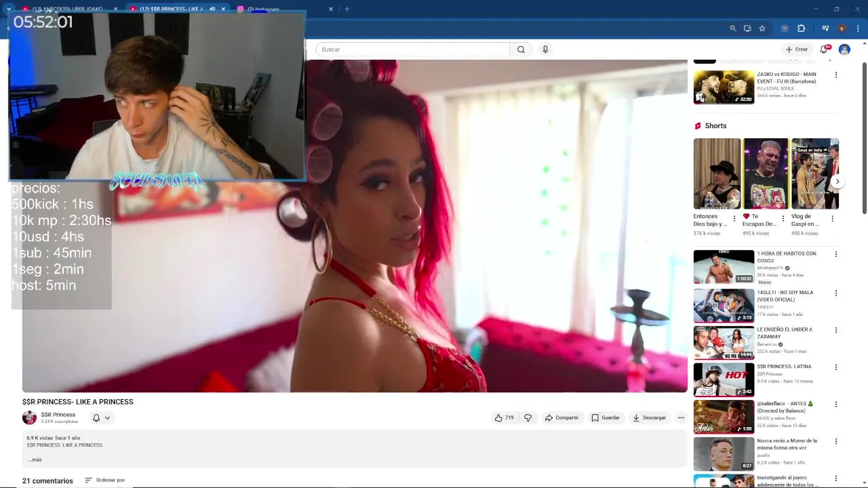Image resolution: width=868 pixels, height=488 pixels.
Task: Open Ordenar por comments sort menu
Action: click(x=105, y=480)
